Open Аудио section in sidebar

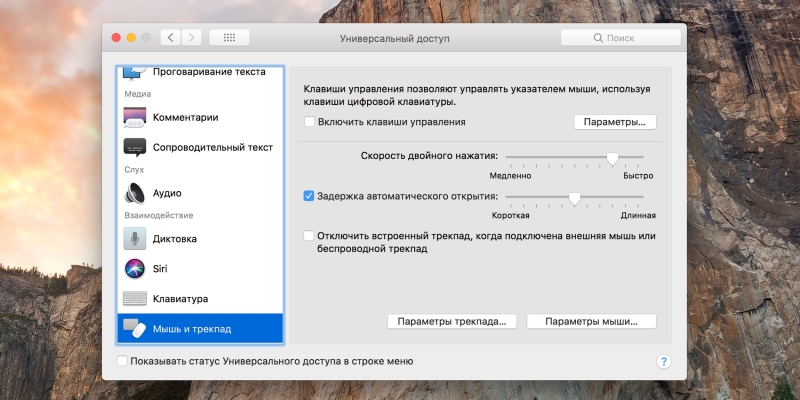[x=200, y=193]
